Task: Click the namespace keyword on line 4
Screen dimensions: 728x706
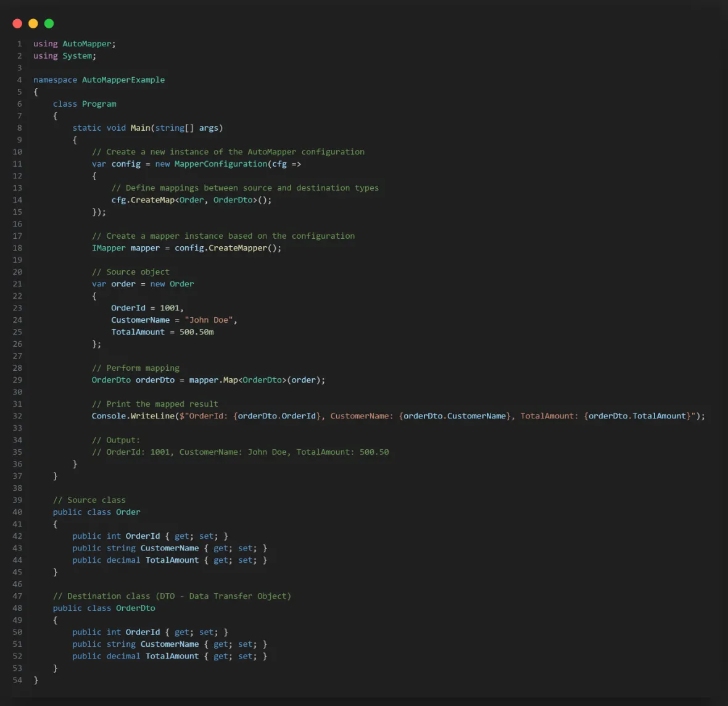Action: tap(55, 80)
